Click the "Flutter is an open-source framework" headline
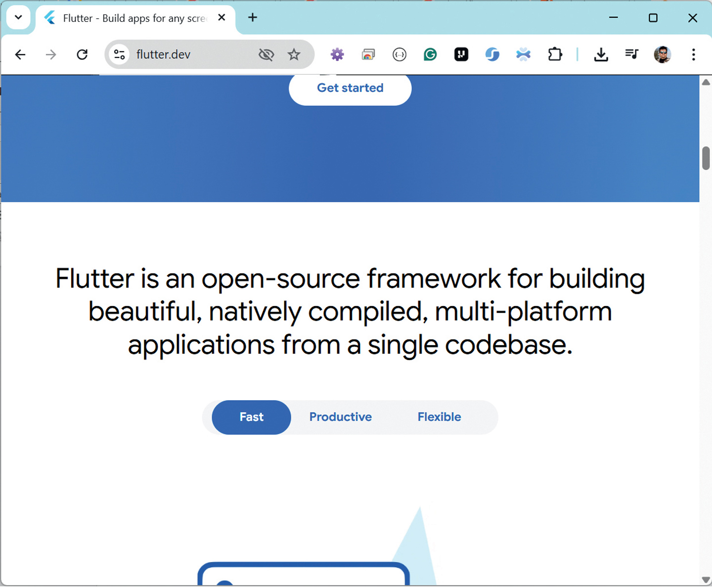Image resolution: width=712 pixels, height=588 pixels. [350, 312]
